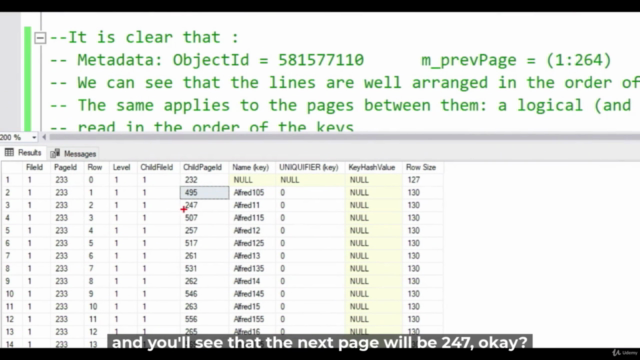The height and width of the screenshot is (360, 640).
Task: Select the Row column header
Action: click(x=95, y=167)
